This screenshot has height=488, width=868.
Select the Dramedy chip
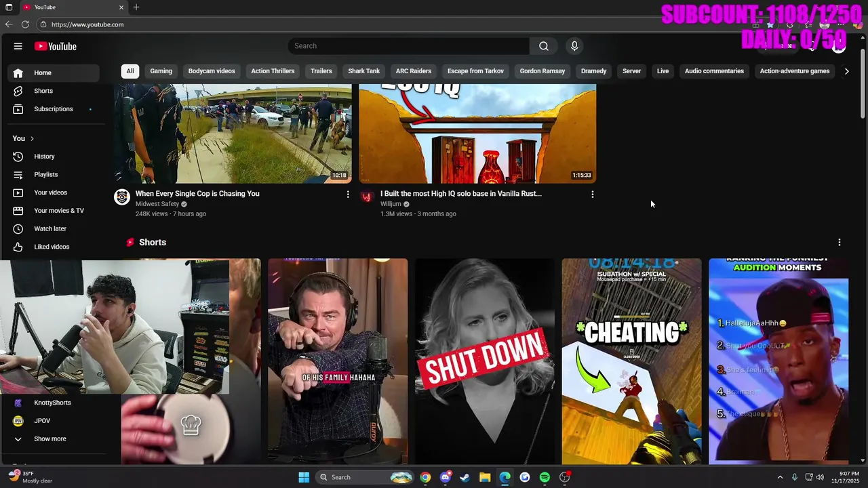pyautogui.click(x=593, y=71)
